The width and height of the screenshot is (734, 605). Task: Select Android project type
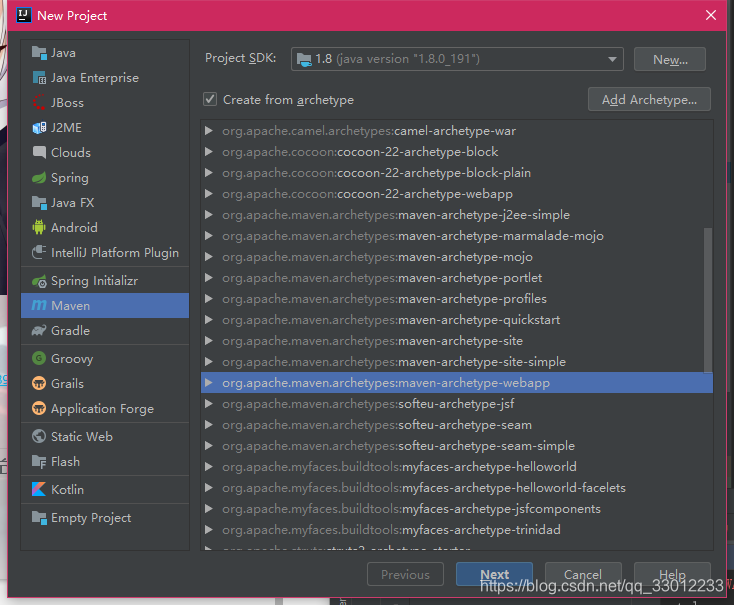pyautogui.click(x=105, y=228)
